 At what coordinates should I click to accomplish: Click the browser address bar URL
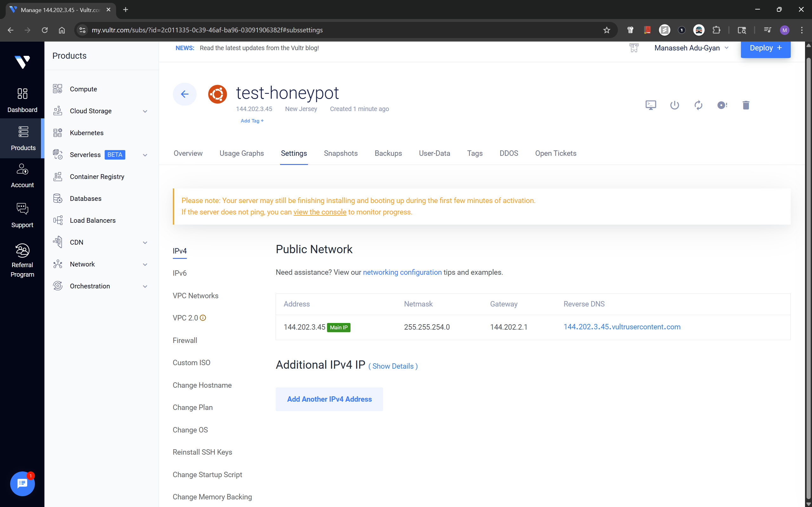click(x=207, y=30)
